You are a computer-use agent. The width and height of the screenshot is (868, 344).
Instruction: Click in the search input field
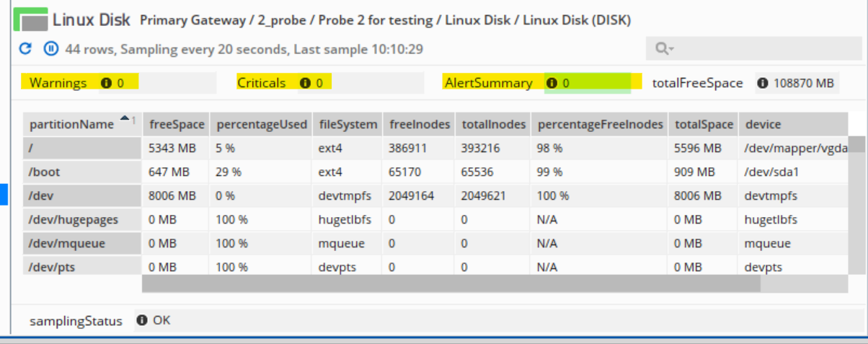pos(750,49)
